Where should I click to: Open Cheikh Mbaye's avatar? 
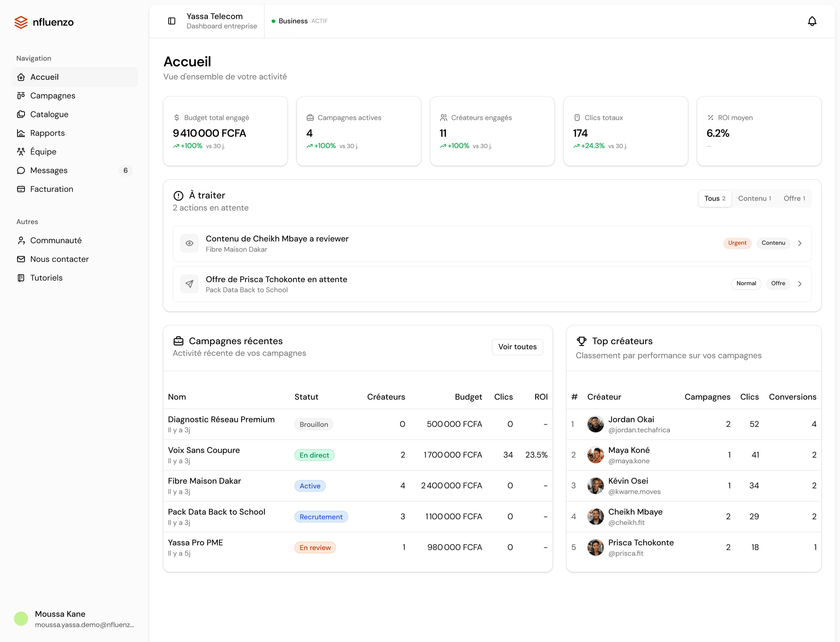(x=595, y=517)
